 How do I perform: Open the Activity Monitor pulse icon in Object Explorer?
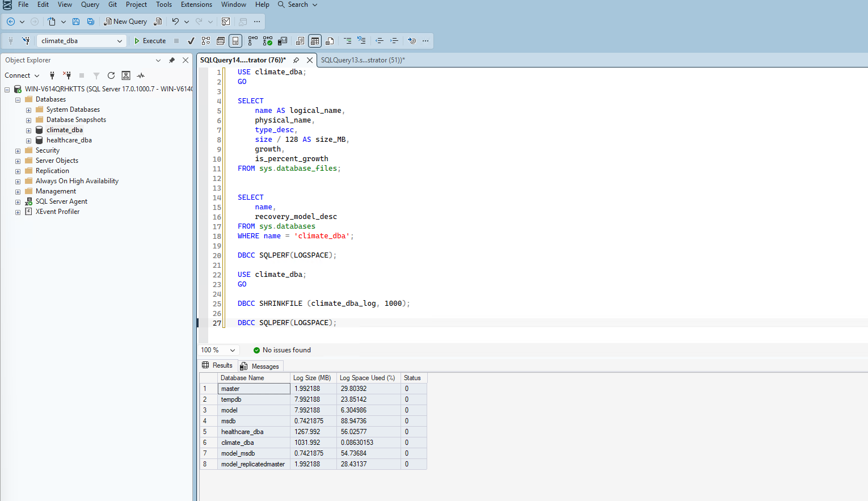pos(141,75)
